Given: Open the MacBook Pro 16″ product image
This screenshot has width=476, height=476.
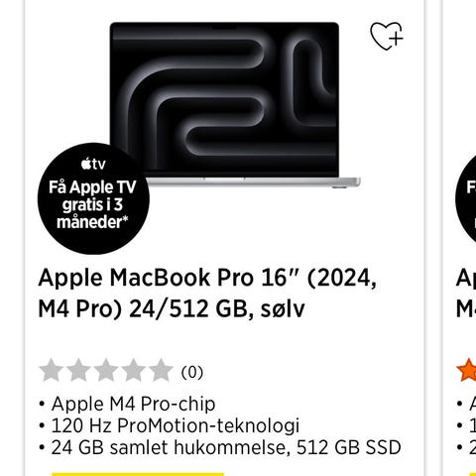Looking at the screenshot, I should point(235,105).
